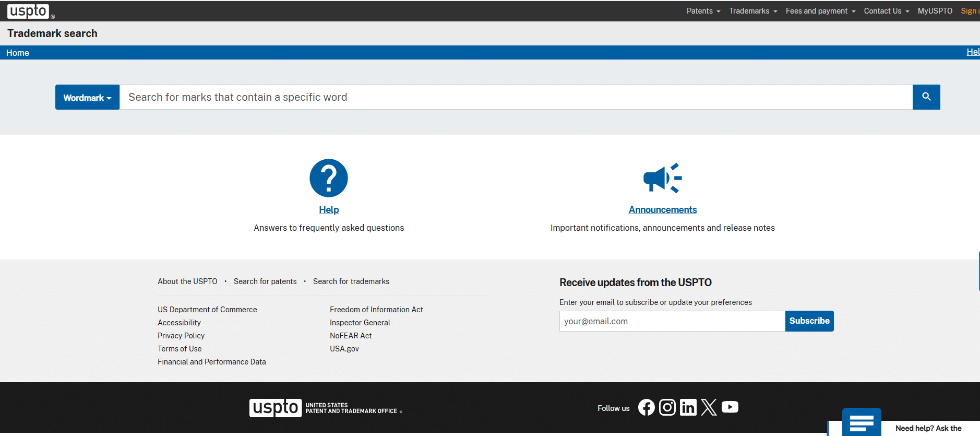Open the Search for patents link
The height and width of the screenshot is (436, 980).
click(x=265, y=281)
